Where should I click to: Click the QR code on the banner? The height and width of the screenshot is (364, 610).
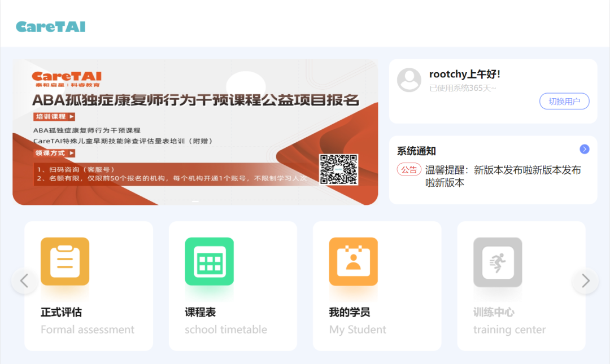pos(338,169)
